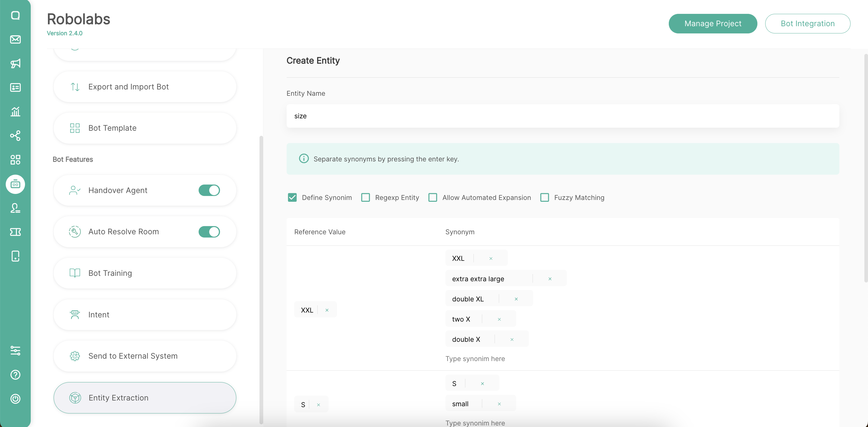Viewport: 868px width, 427px height.
Task: Enable the Fuzzy Matching checkbox
Action: click(545, 197)
